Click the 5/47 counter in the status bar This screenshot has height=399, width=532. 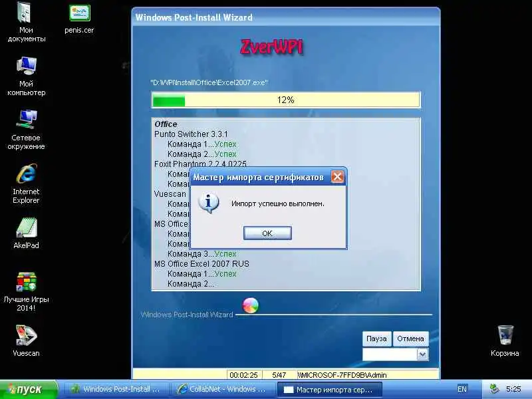279,375
